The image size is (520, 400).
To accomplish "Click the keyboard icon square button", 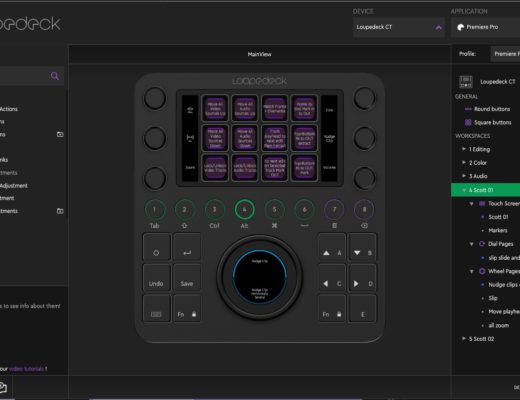I will pos(157,308).
